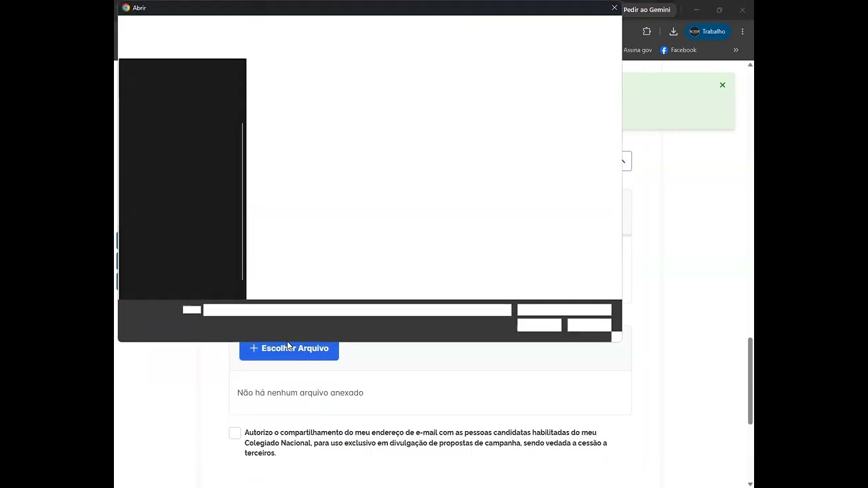This screenshot has height=488, width=868.
Task: Open the Assina gov bookmark
Action: click(637, 50)
